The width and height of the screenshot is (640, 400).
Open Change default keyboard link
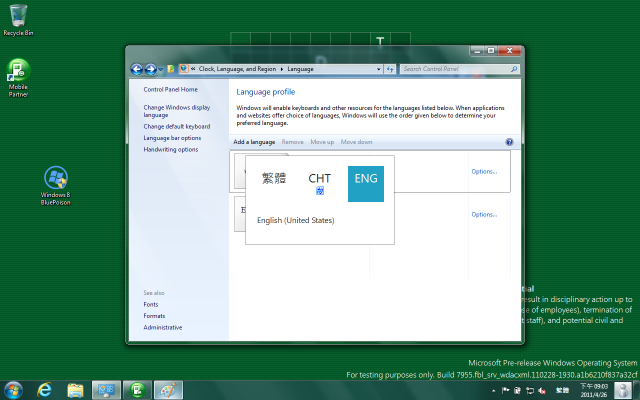177,127
